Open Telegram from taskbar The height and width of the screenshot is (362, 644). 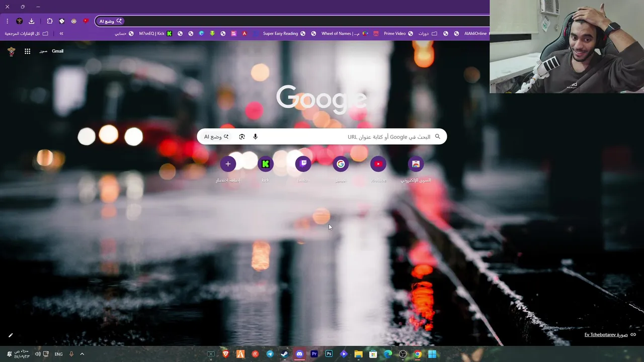point(270,354)
